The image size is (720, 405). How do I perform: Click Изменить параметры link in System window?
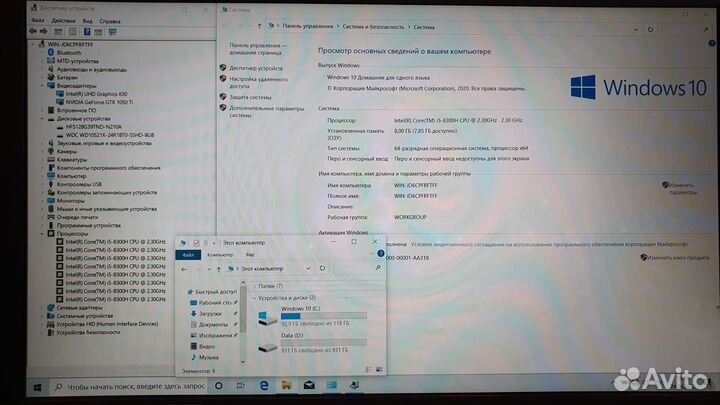[x=682, y=189]
